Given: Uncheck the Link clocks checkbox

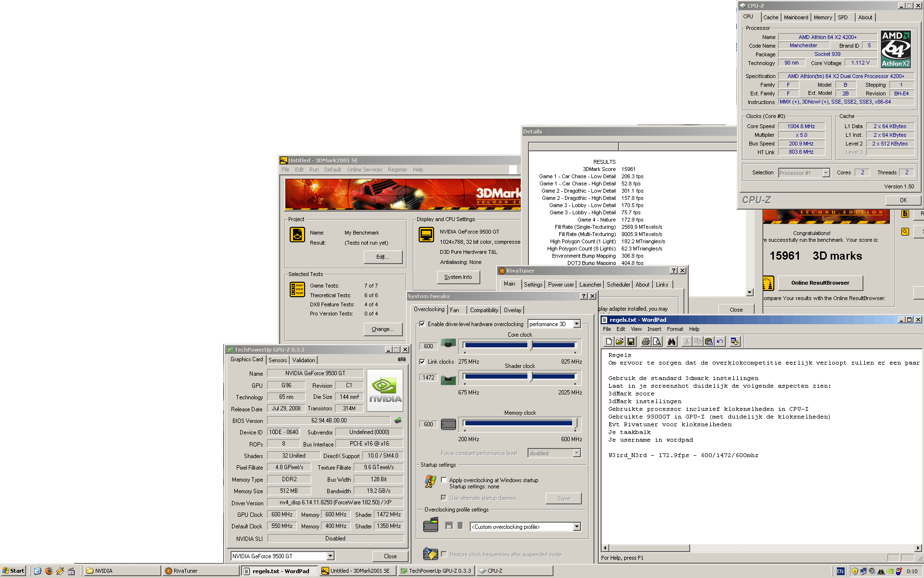Looking at the screenshot, I should (422, 362).
